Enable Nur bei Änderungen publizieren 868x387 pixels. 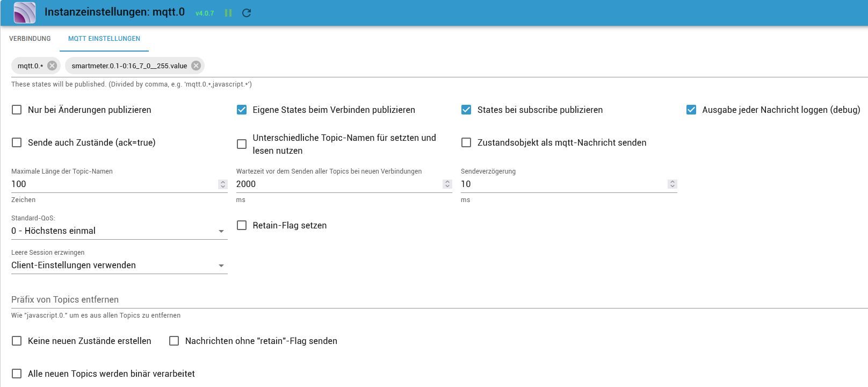(x=17, y=110)
